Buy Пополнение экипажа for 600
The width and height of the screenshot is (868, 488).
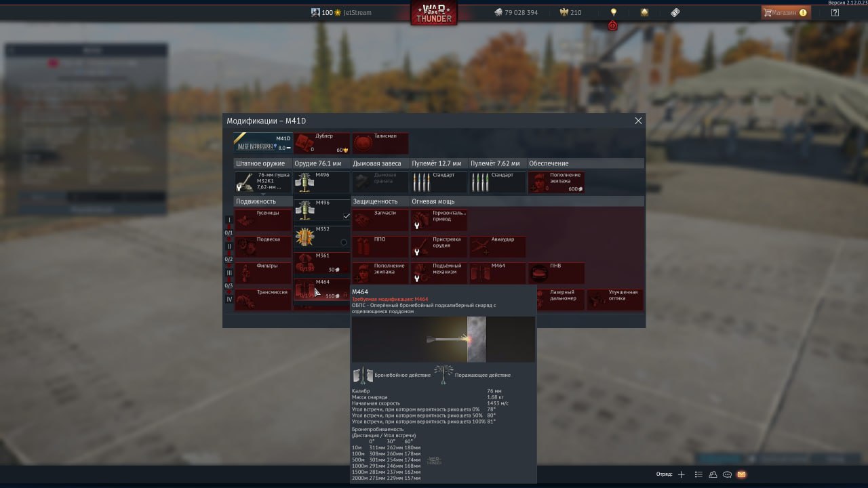pyautogui.click(x=556, y=182)
